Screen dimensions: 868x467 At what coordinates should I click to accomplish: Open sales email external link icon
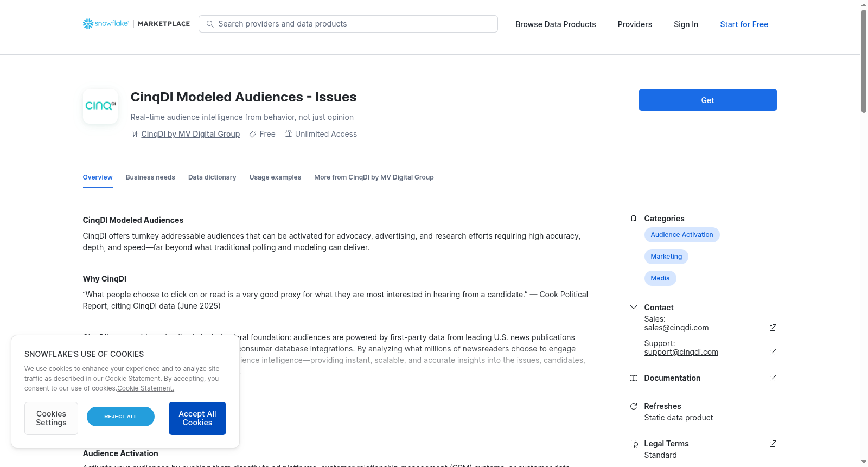(x=773, y=328)
